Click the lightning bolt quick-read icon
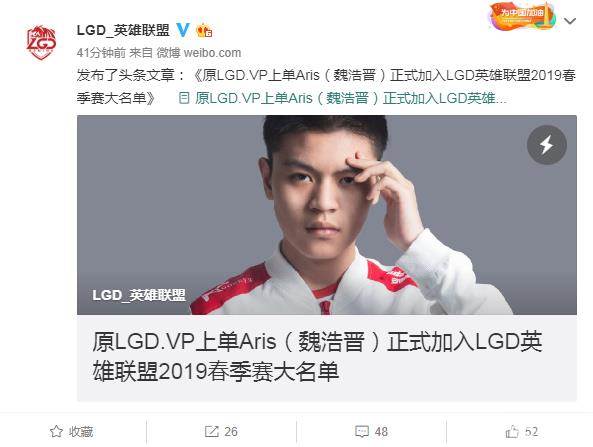The image size is (593, 447). pos(546,145)
